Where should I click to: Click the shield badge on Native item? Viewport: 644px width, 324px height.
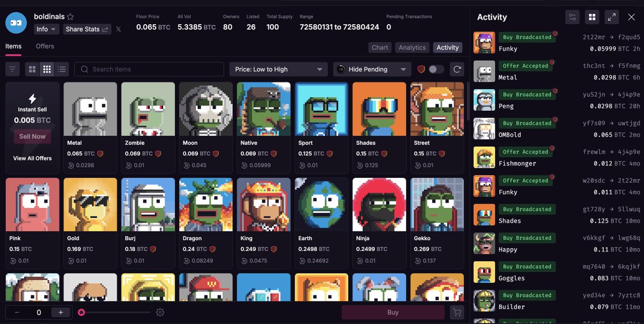pos(274,154)
